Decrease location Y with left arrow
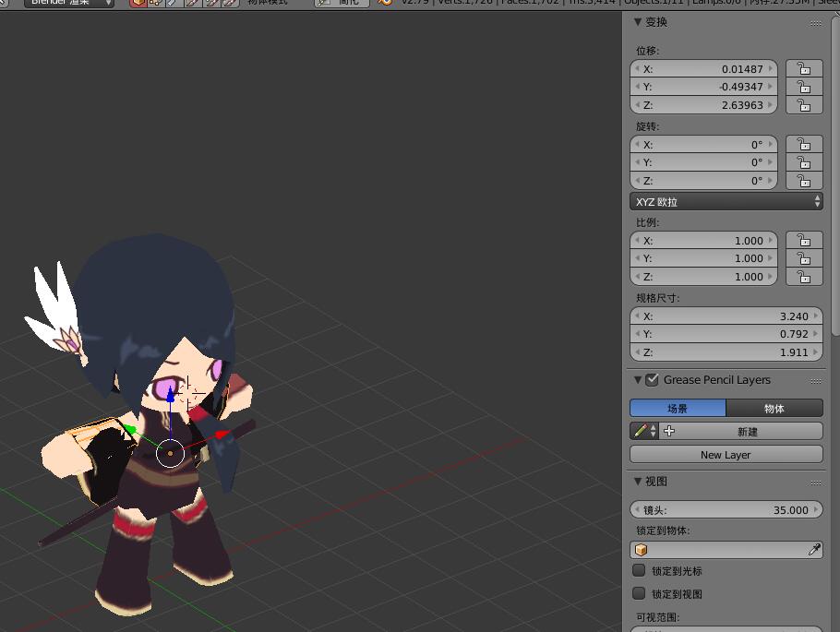Screen dimensions: 840x632 [x=637, y=87]
